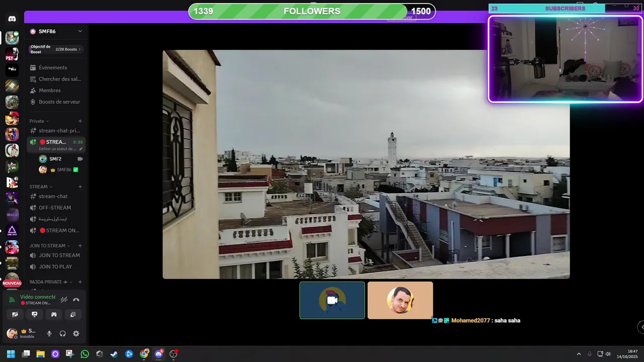Open stream-chat-pri... text channel
The image size is (644, 362).
[56, 131]
